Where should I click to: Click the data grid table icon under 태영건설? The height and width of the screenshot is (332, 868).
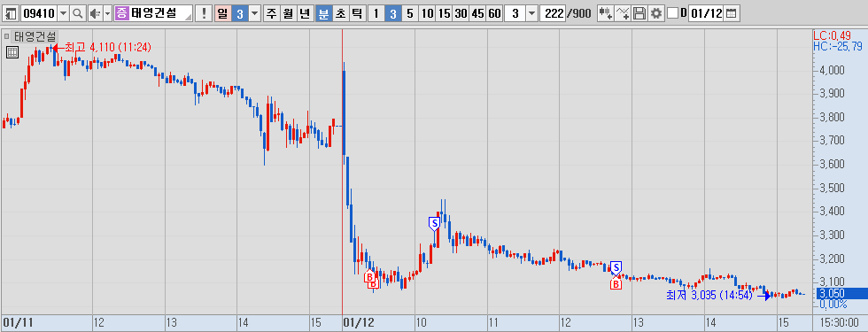tap(12, 52)
